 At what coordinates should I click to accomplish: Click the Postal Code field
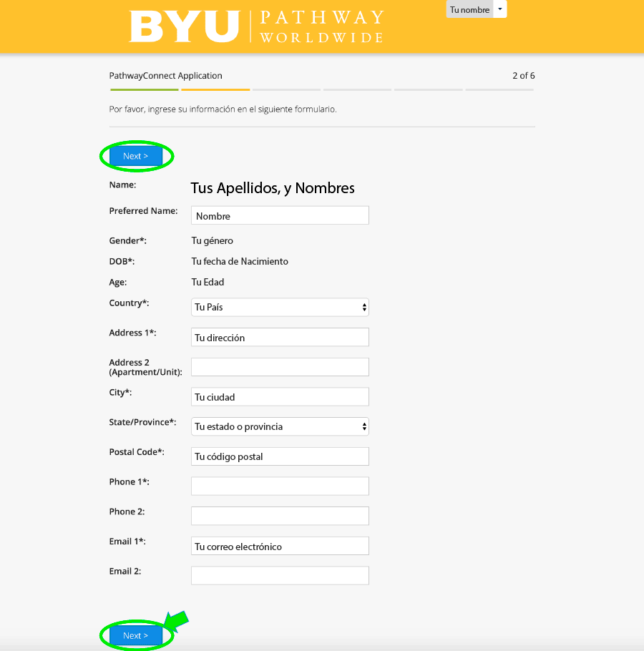[x=280, y=456]
